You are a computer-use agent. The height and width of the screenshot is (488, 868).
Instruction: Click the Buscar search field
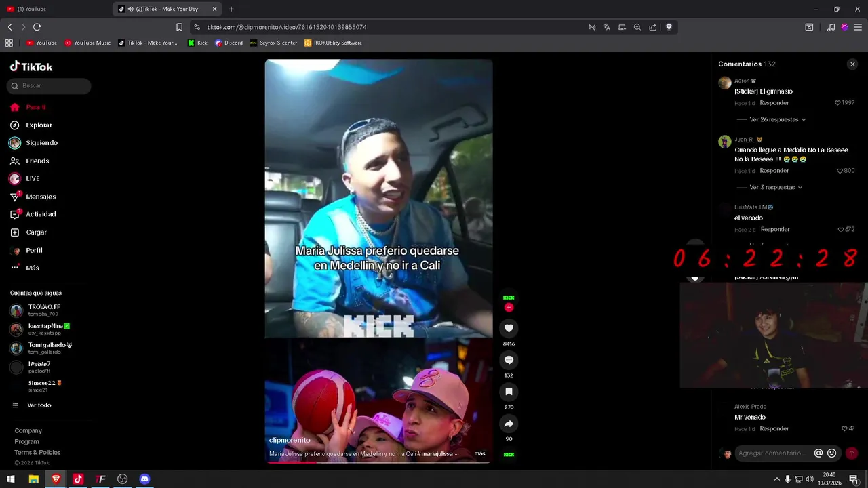pos(49,86)
